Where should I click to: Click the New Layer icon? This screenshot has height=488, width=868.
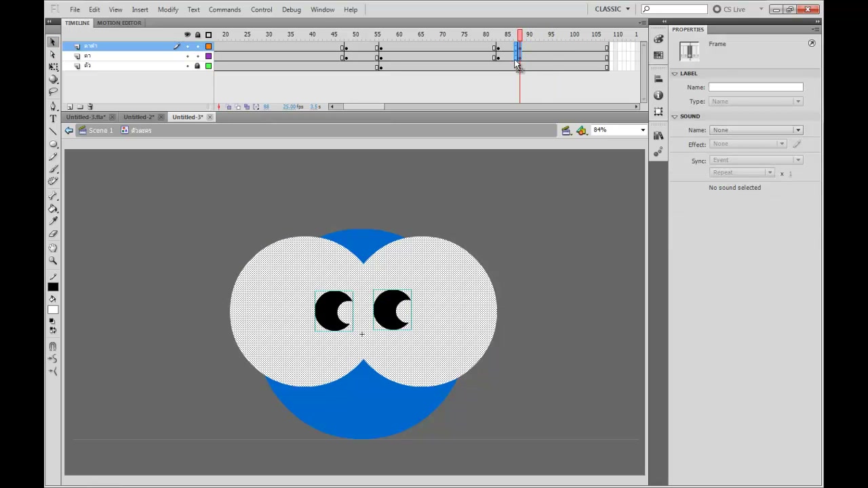tap(70, 106)
